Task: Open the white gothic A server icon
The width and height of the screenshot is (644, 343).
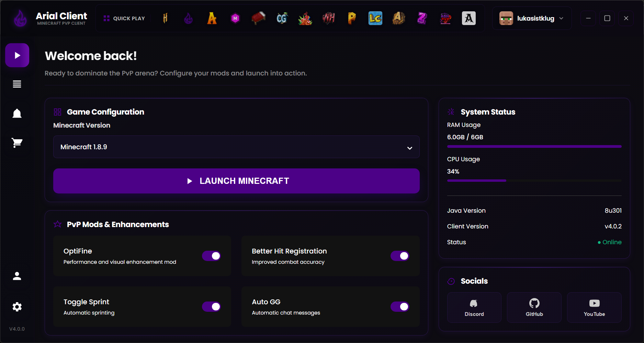Action: tap(469, 18)
